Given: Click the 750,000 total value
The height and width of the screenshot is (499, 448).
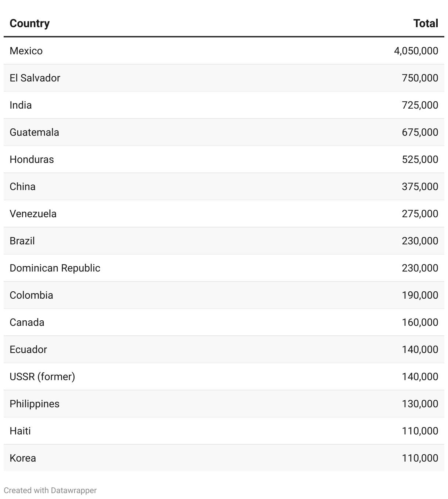Looking at the screenshot, I should click(x=420, y=78).
